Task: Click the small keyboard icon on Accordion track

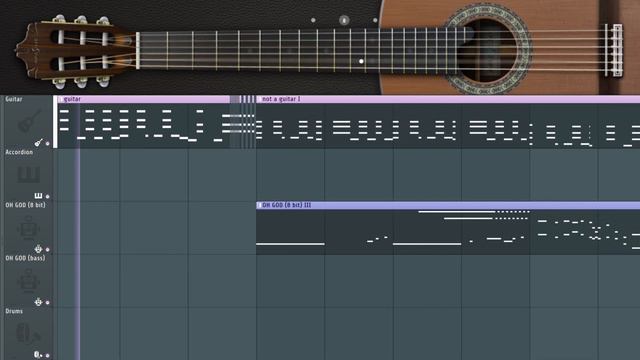Action: coord(38,196)
